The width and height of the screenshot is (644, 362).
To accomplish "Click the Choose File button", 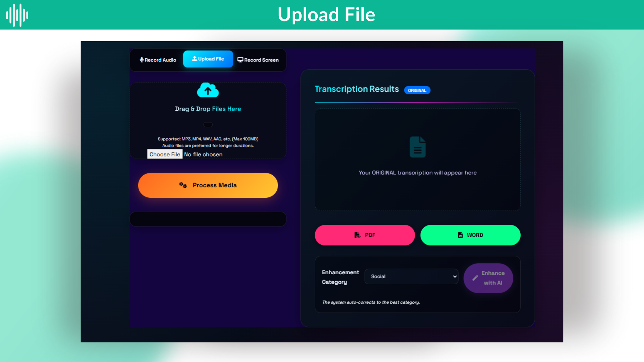I will (165, 154).
